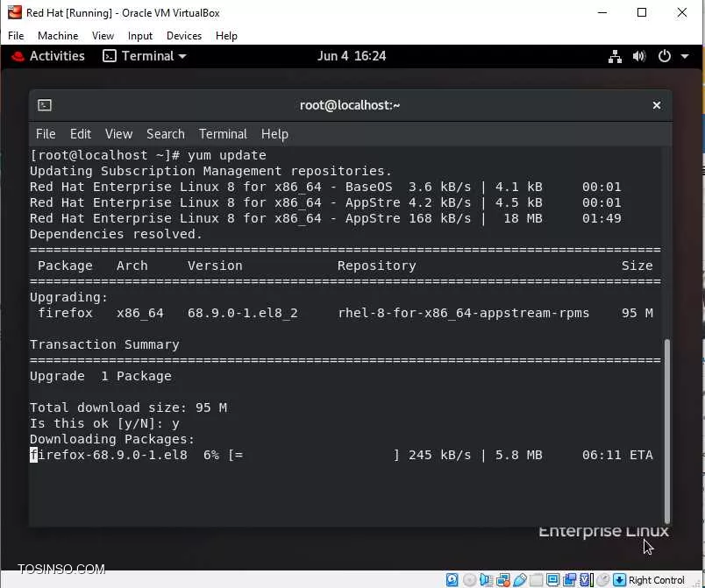Open the Terminal app menu in top bar

pos(145,56)
